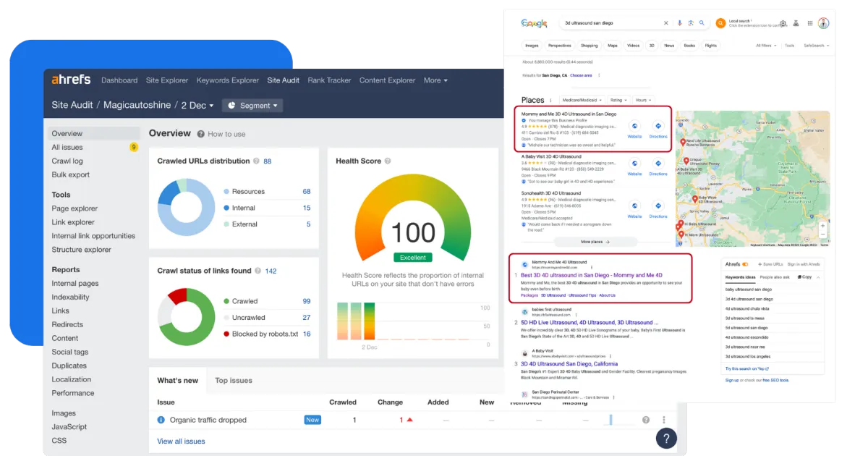
Task: Open three-dot menu next to Places heading
Action: tap(551, 100)
